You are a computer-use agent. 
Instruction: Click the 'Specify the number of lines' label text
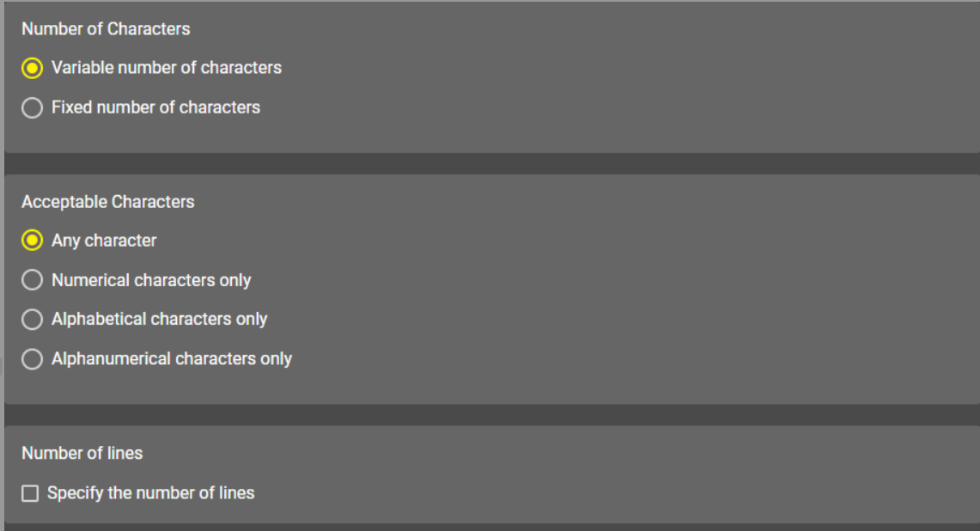tap(150, 493)
